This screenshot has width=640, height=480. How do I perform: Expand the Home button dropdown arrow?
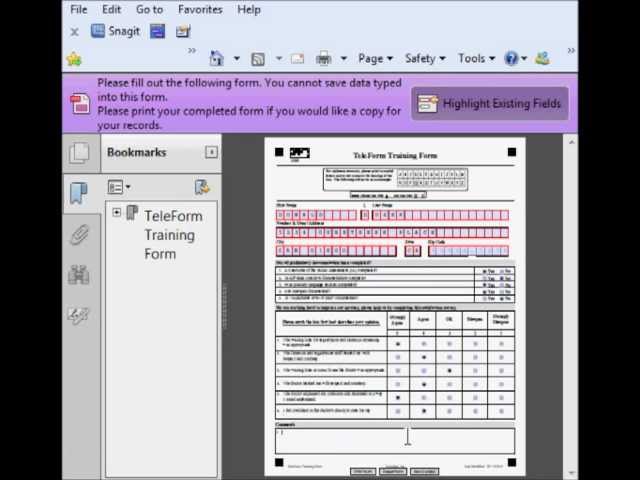point(237,59)
